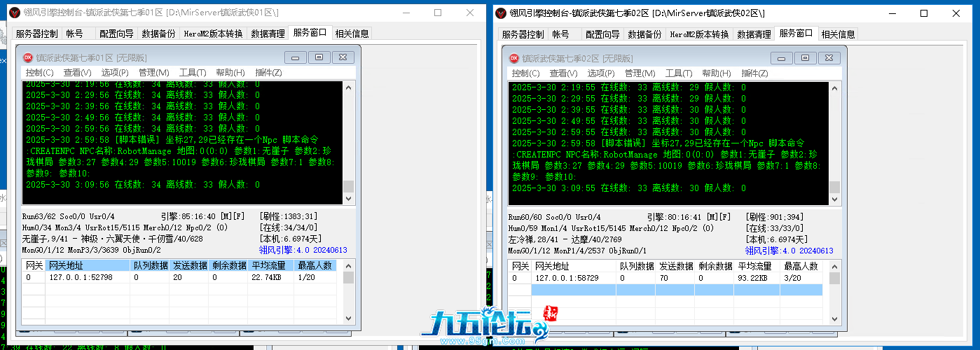Image resolution: width=980 pixels, height=350 pixels.
Task: Click 翎风引擎:4.0 20240613 link in 01区 window
Action: pos(303,250)
